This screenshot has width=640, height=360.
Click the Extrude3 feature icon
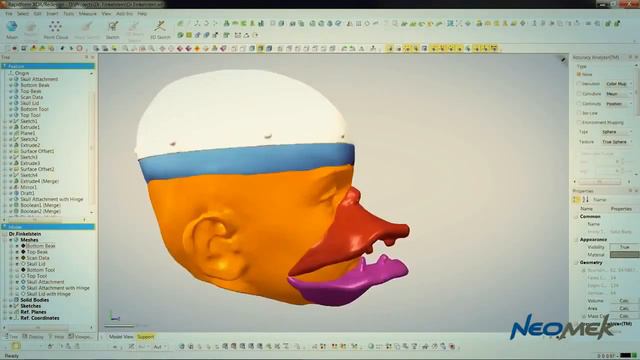(16, 163)
